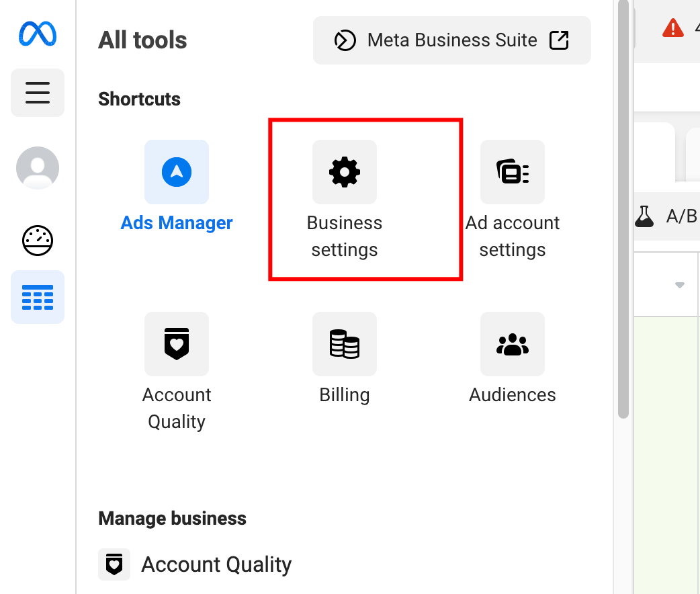Open the A/B test flask tab
Viewport: 700px width, 594px height.
tap(666, 216)
